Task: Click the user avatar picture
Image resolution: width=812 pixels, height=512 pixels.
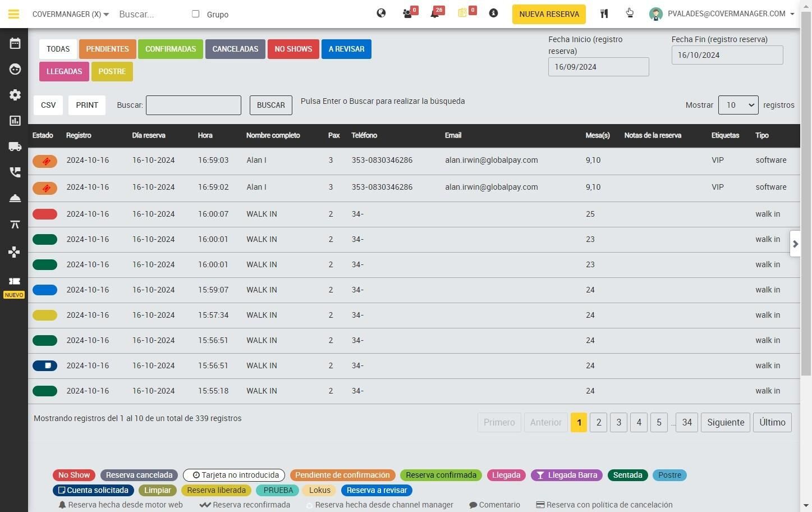Action: point(655,14)
